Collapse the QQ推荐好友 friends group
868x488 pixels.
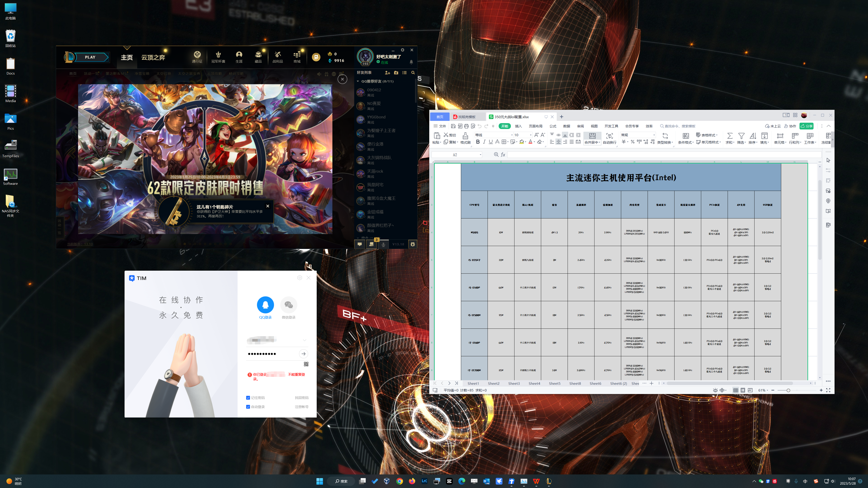tap(358, 81)
